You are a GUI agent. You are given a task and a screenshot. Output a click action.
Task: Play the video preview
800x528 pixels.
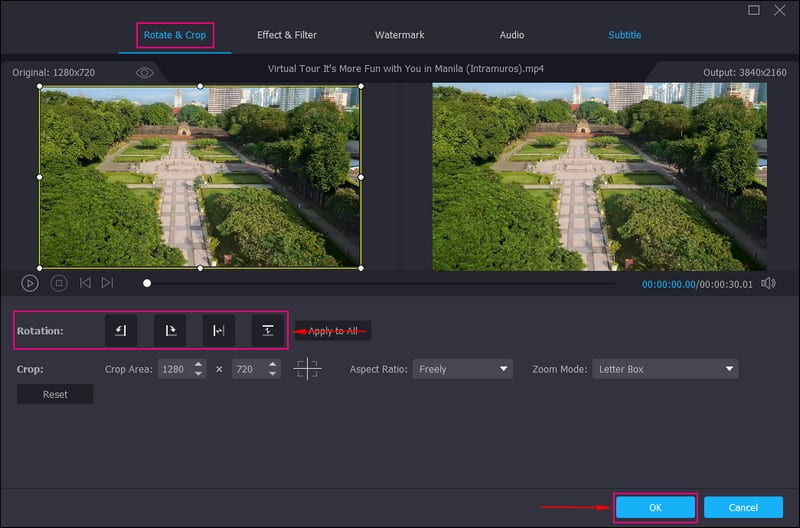click(x=30, y=283)
